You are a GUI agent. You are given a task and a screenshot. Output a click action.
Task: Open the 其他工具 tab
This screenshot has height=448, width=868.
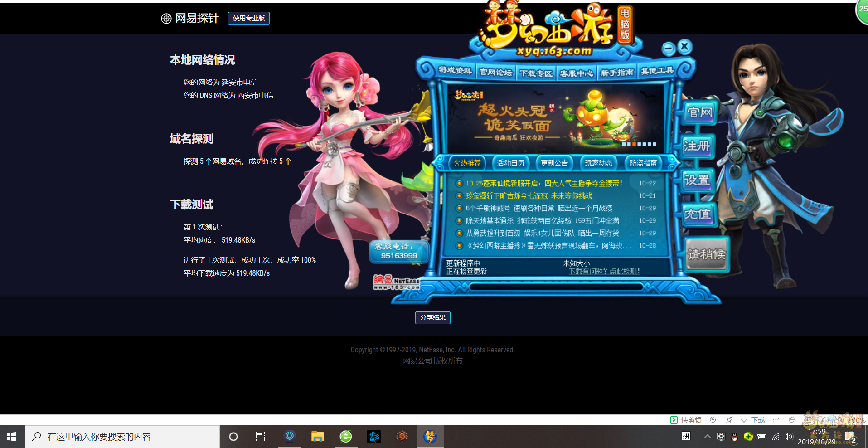pos(657,71)
